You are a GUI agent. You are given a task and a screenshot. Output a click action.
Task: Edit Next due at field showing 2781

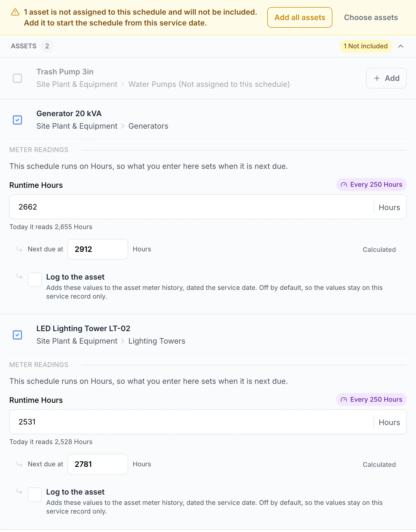click(x=98, y=464)
